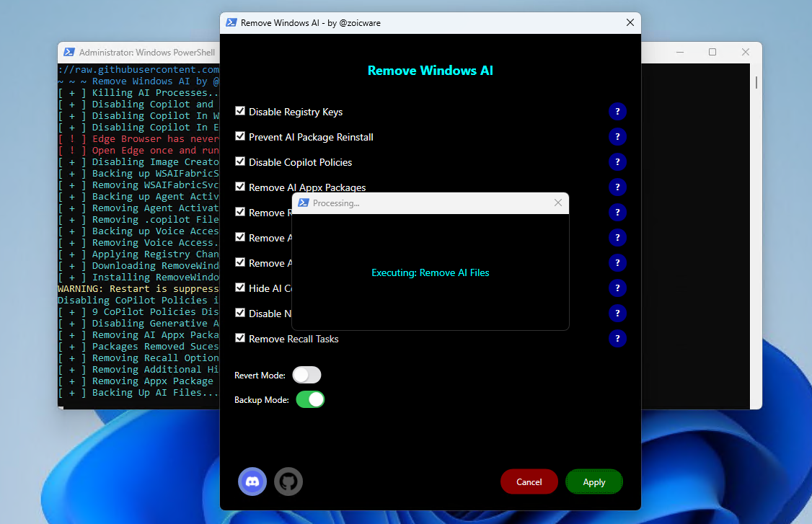Close the Remove Windows AI window
Image resolution: width=812 pixels, height=524 pixels.
[630, 22]
